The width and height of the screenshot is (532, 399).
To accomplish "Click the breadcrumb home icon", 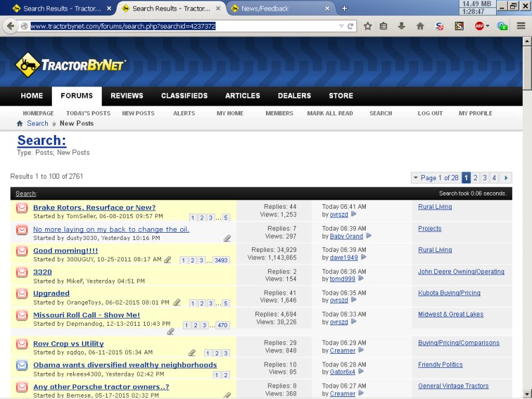I will [20, 124].
